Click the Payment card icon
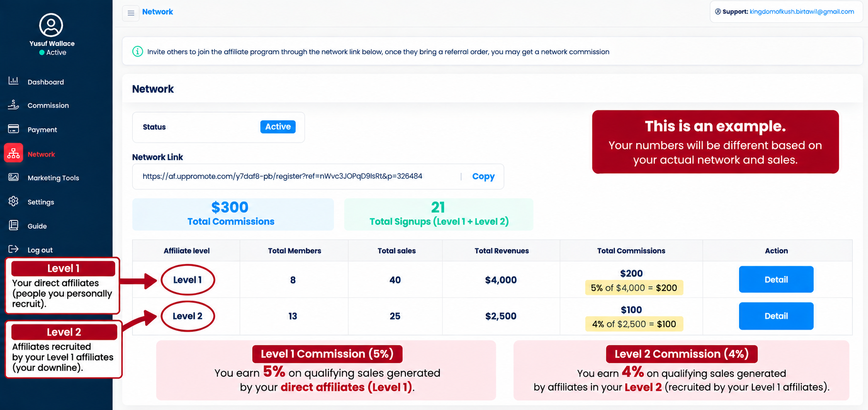Screen dimensions: 868x410 point(13,129)
